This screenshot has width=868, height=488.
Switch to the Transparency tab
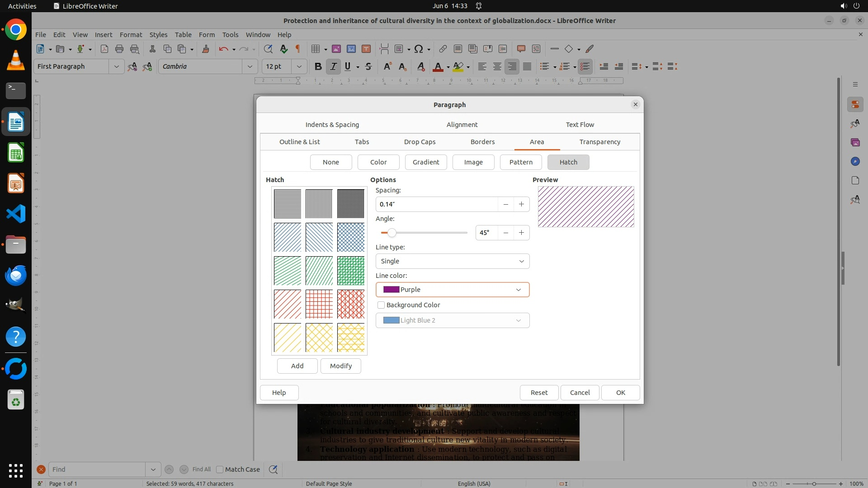pyautogui.click(x=599, y=142)
